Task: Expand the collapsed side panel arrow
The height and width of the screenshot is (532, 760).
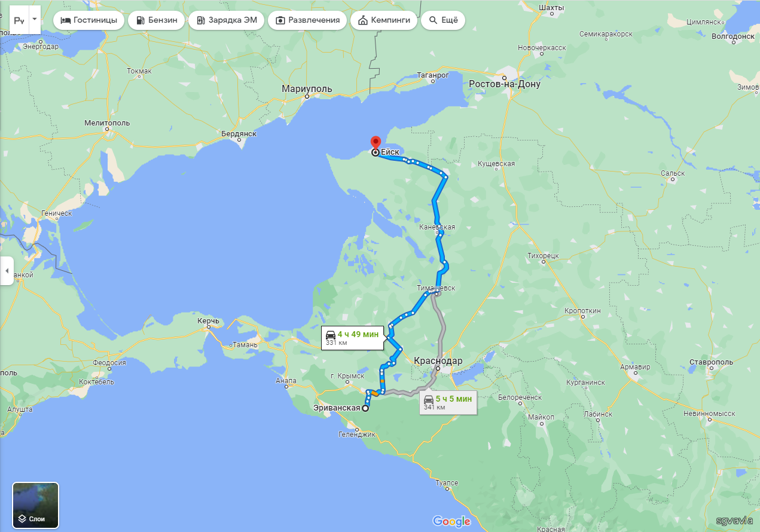Action: (7, 271)
